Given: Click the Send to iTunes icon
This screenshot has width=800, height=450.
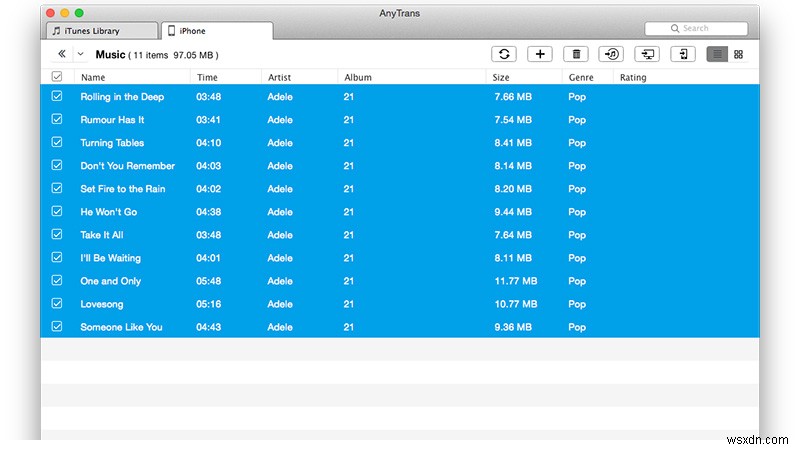Looking at the screenshot, I should pyautogui.click(x=611, y=54).
